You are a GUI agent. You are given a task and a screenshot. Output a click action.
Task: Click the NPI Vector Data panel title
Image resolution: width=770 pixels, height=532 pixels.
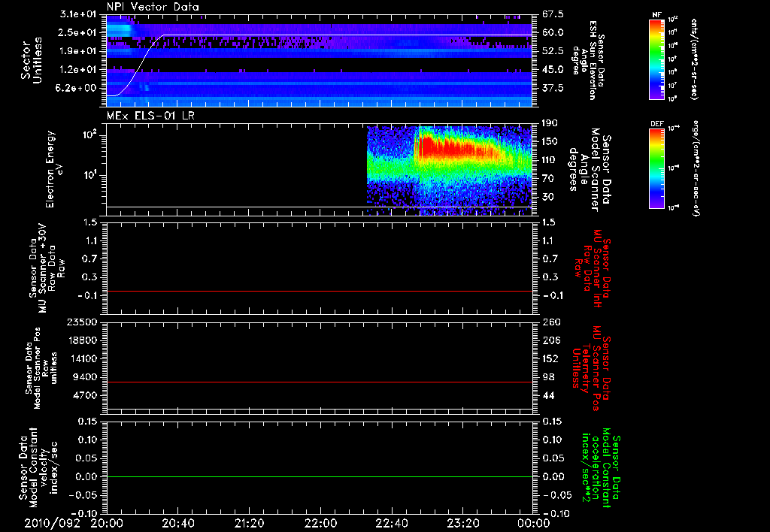coord(153,7)
